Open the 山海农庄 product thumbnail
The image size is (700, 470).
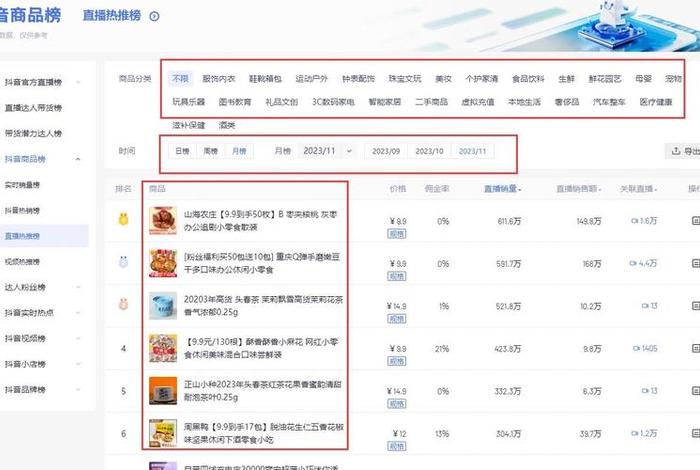tap(163, 220)
